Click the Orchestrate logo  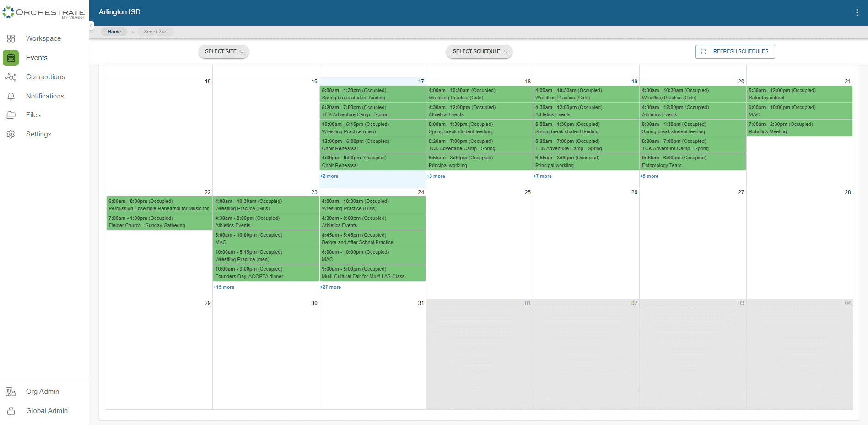tap(43, 12)
